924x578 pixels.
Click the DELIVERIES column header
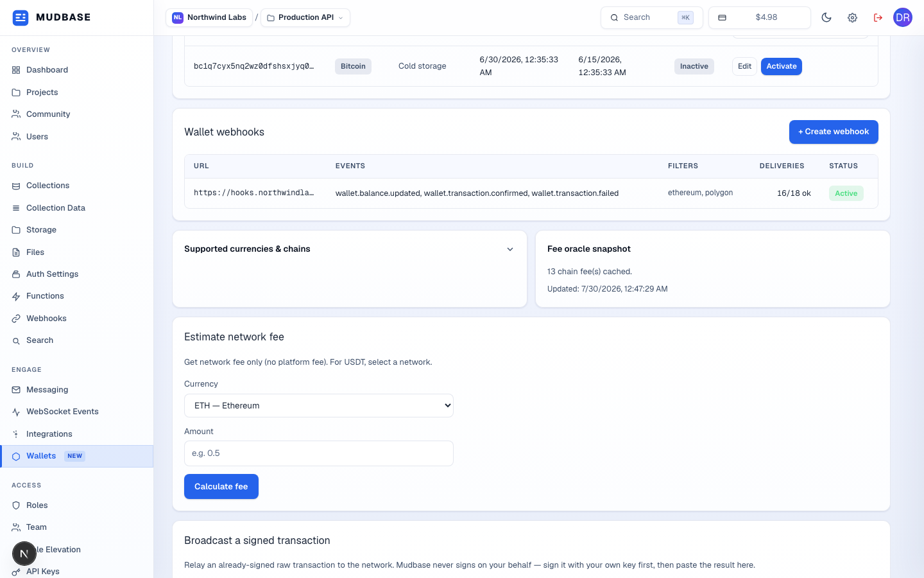(x=782, y=166)
